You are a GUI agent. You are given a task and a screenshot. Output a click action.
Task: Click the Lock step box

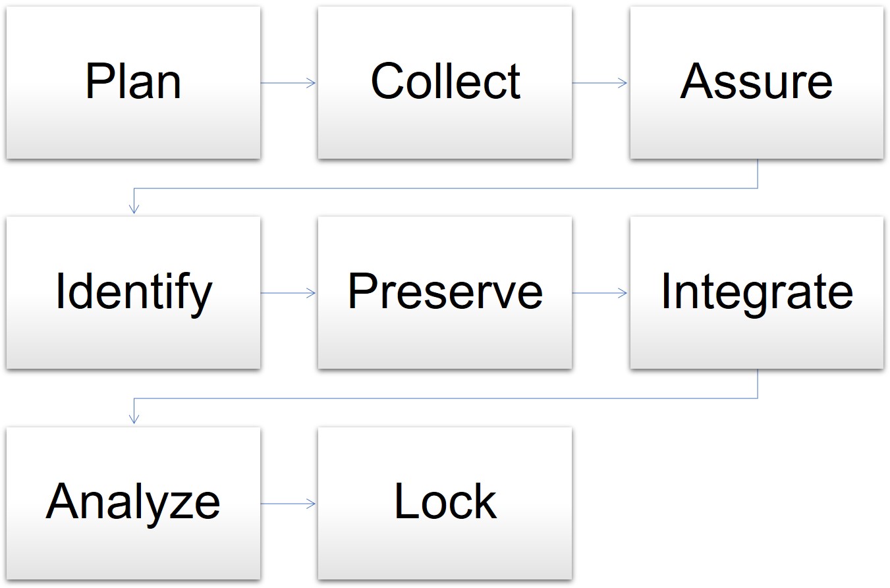pos(445,503)
